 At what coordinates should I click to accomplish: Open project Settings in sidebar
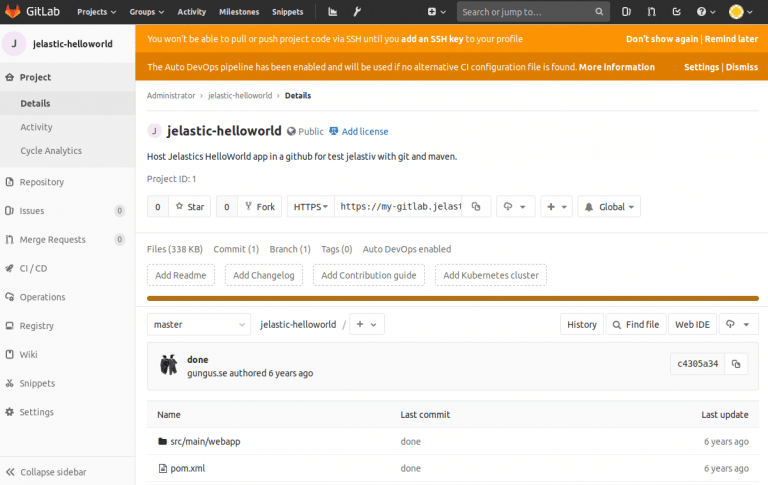tap(68, 412)
